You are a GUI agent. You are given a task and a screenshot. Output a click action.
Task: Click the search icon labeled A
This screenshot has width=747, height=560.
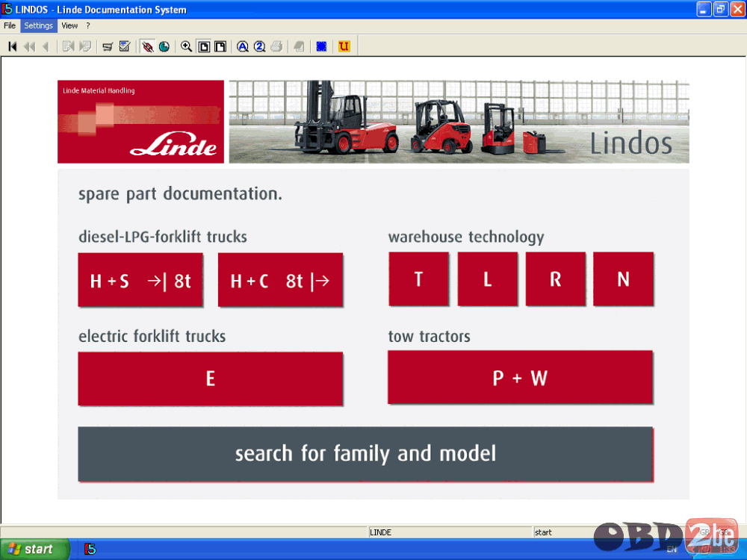coord(243,46)
